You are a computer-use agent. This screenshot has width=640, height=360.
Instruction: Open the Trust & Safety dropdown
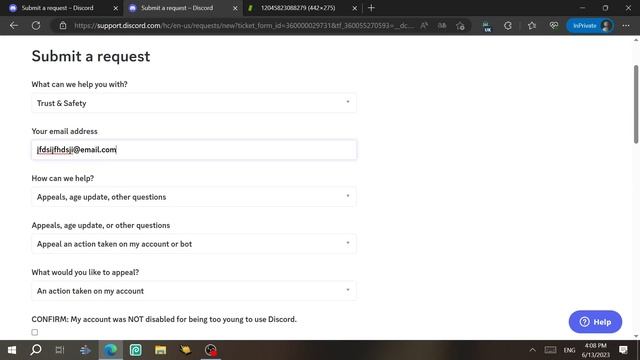(194, 103)
